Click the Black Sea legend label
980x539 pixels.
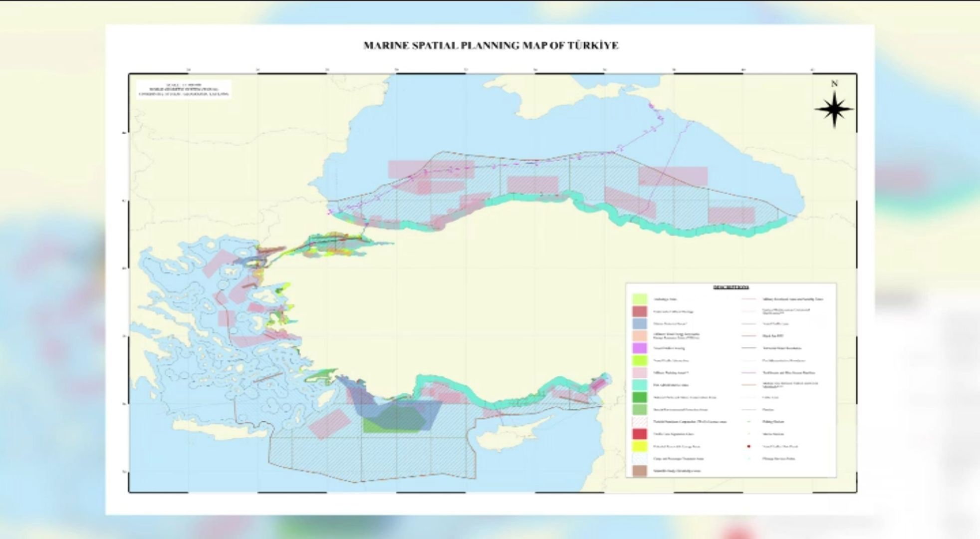773,336
